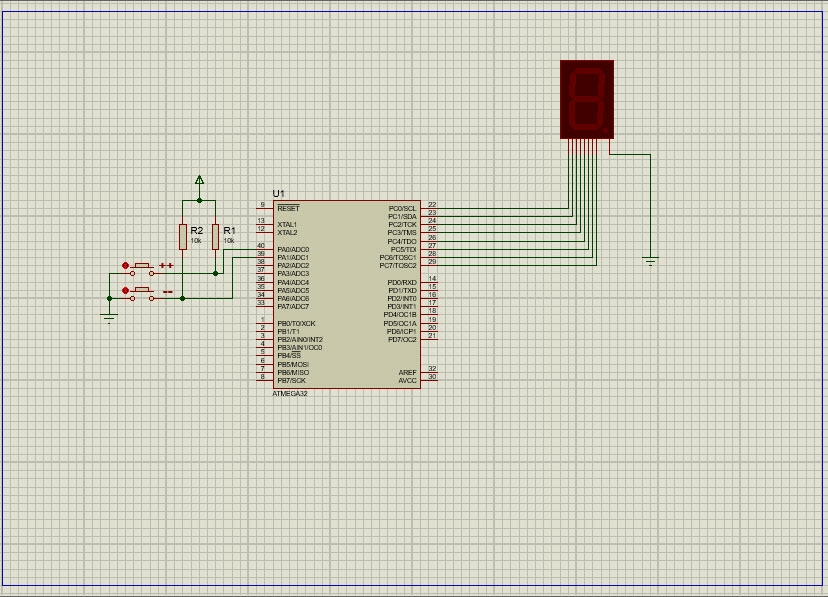This screenshot has height=597, width=828.
Task: Click the PB7/SCK pin 8
Action: point(264,380)
